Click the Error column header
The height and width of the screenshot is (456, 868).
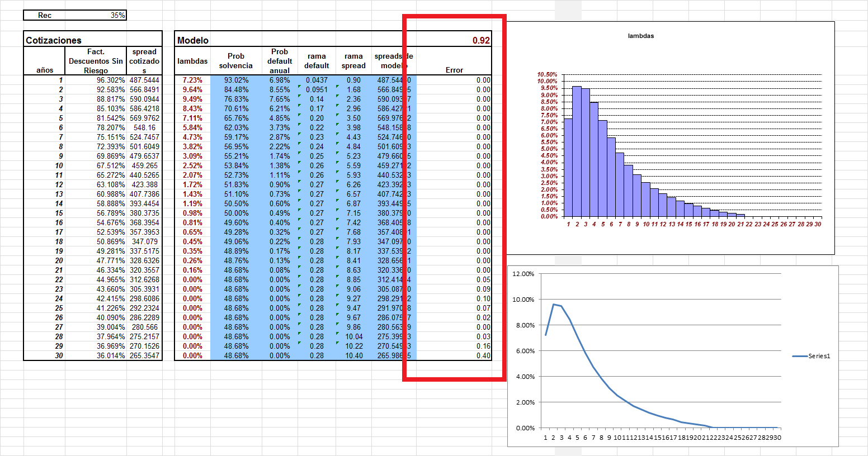click(454, 61)
